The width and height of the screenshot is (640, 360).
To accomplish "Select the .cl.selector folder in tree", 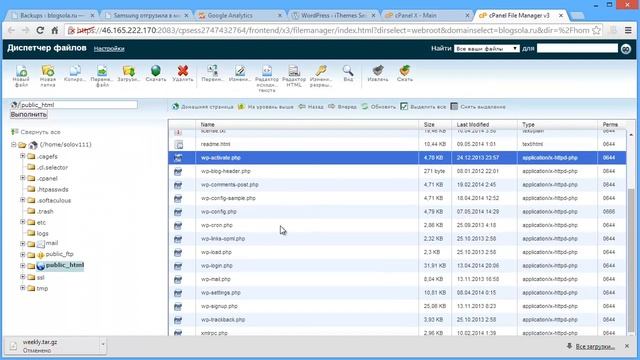I will (52, 167).
